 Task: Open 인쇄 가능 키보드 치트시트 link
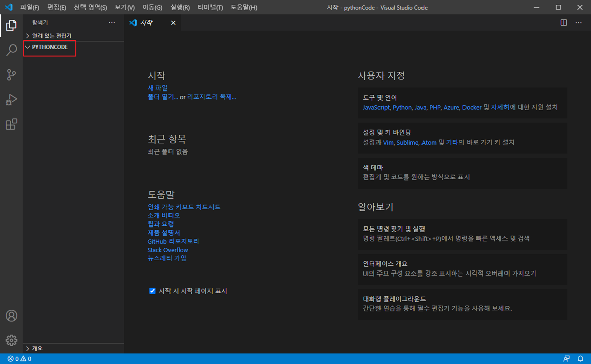[x=184, y=207]
